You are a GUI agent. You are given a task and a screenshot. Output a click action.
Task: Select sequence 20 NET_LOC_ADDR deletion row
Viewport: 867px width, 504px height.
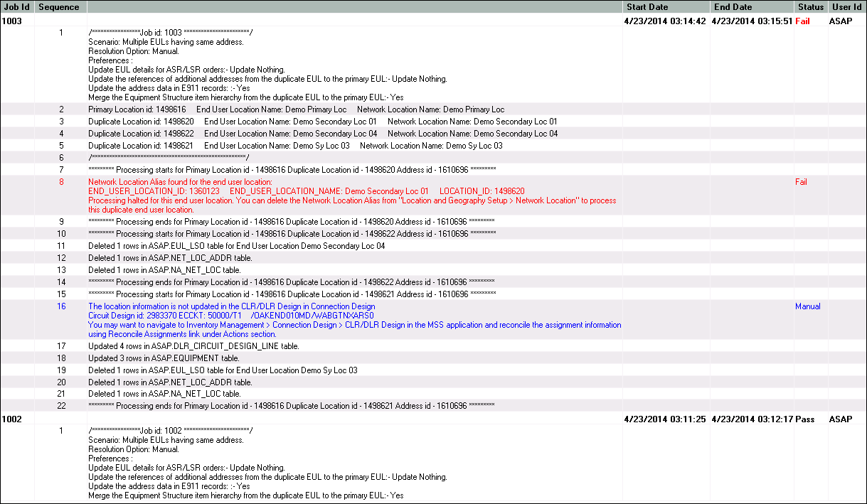(433, 382)
